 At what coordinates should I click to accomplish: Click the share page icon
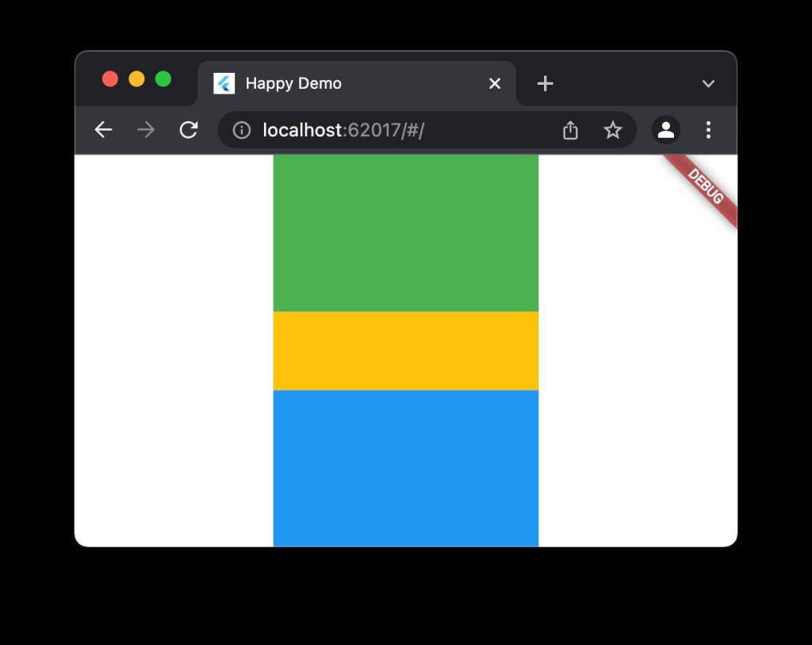pyautogui.click(x=570, y=130)
